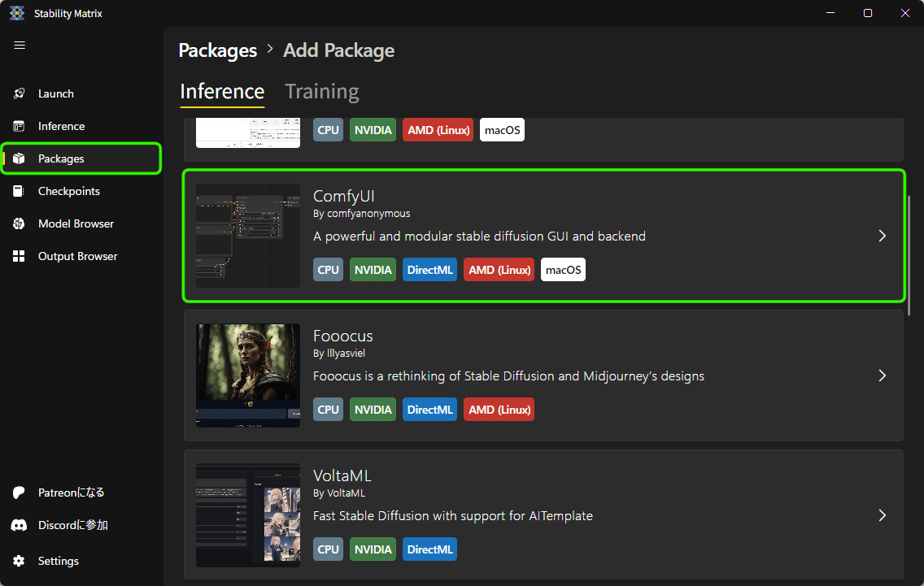Click the ComfyUI DirectML badge
The image size is (924, 586).
click(429, 270)
